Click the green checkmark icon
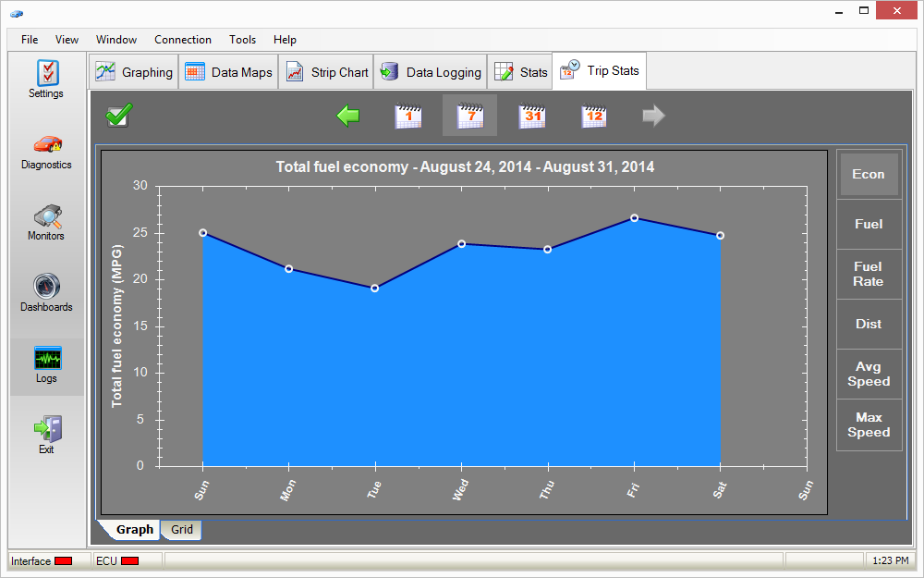This screenshot has height=578, width=924. coord(119,116)
